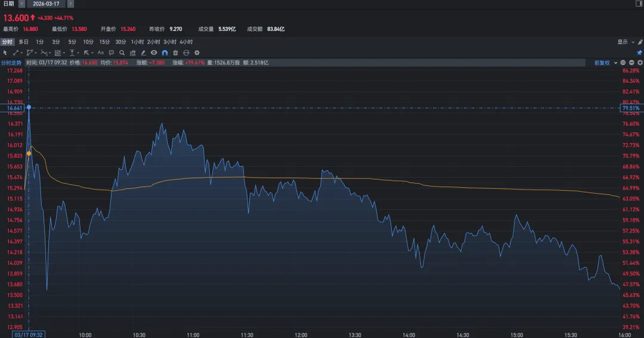Screen dimensions: 644x338
Task: Open the text annotation (Aa) tool
Action: (100, 52)
